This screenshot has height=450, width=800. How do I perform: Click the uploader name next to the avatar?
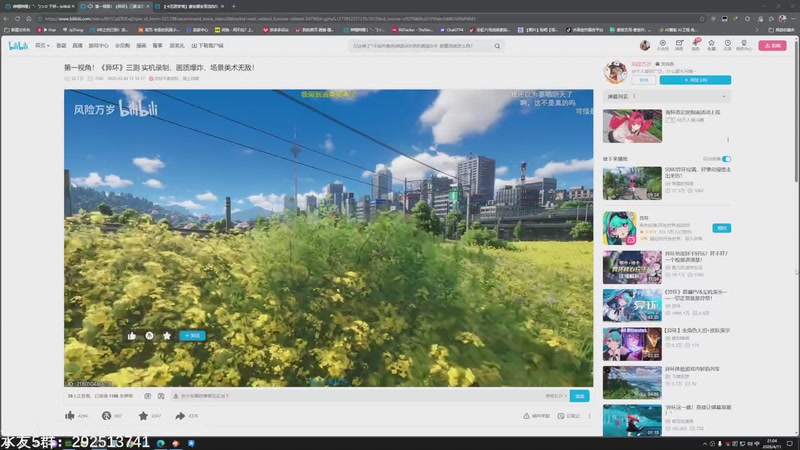tap(641, 64)
